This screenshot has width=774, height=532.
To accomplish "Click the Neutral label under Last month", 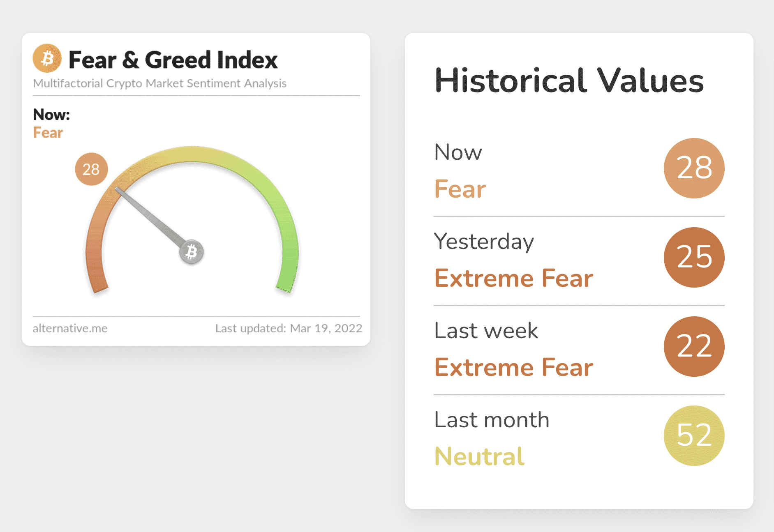I will 479,456.
